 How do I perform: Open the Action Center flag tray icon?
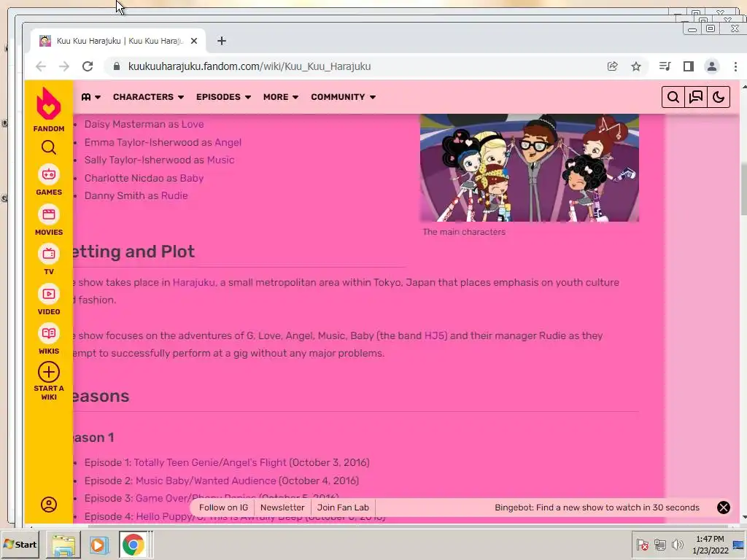[642, 545]
